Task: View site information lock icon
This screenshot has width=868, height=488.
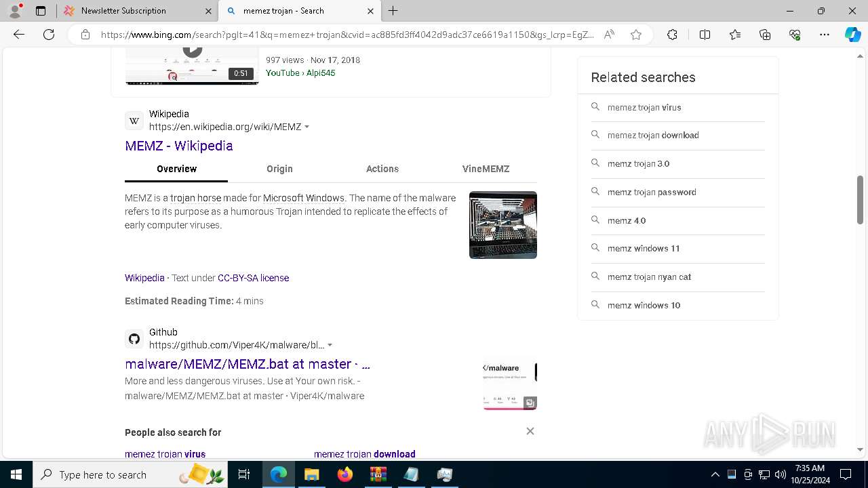Action: pyautogui.click(x=85, y=35)
